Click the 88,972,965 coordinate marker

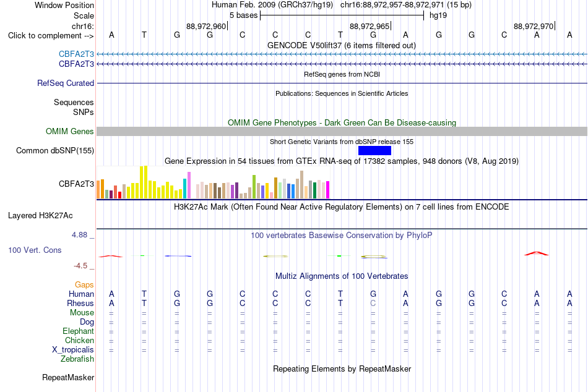[x=370, y=26]
